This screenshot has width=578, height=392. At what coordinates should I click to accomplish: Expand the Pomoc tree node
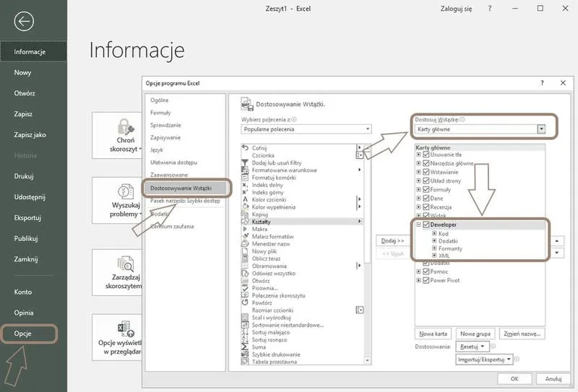pyautogui.click(x=419, y=271)
